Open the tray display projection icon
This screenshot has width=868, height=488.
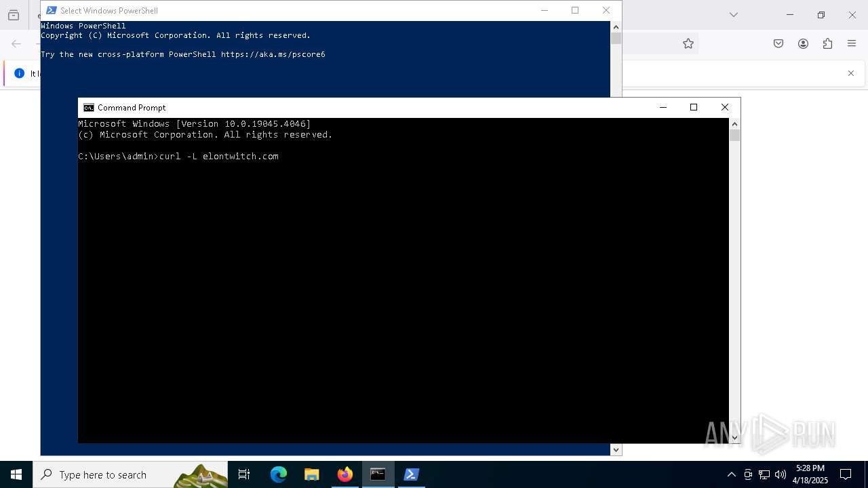coord(748,474)
